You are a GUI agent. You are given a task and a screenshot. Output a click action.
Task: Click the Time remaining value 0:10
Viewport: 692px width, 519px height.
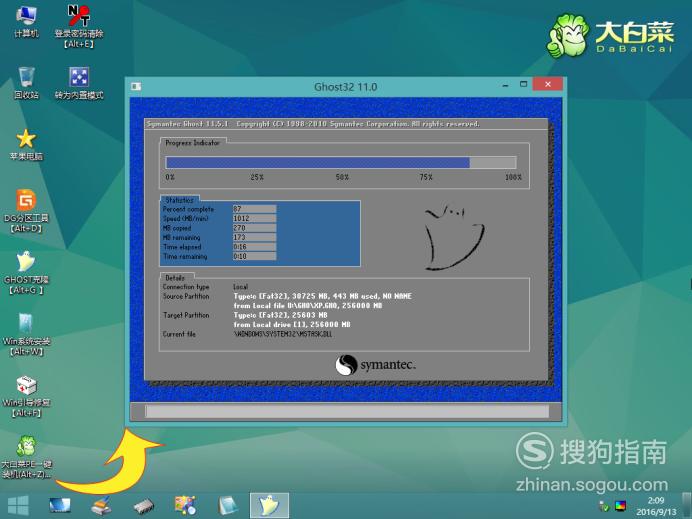pyautogui.click(x=254, y=256)
